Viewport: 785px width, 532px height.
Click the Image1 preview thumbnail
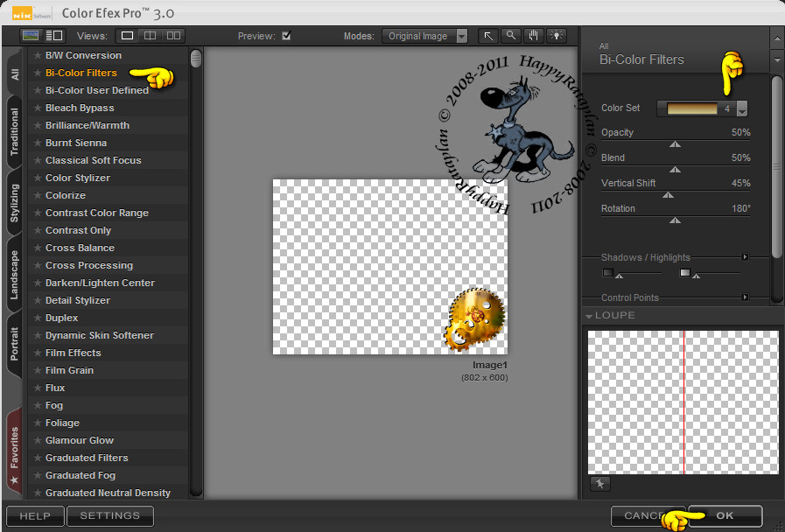pos(390,267)
